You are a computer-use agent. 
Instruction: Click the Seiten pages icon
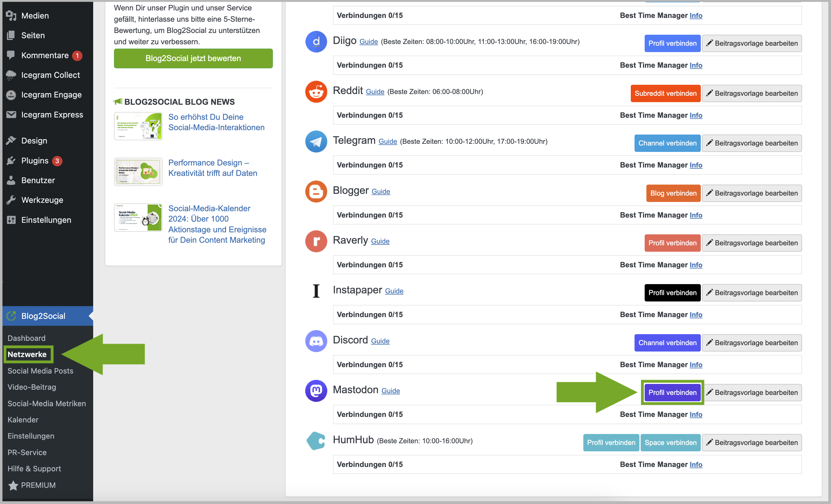click(x=11, y=35)
